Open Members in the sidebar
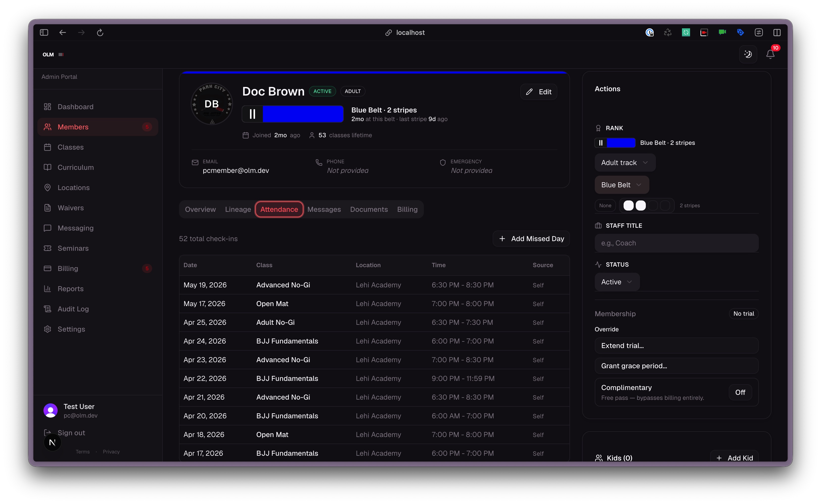The width and height of the screenshot is (821, 504). coord(98,127)
